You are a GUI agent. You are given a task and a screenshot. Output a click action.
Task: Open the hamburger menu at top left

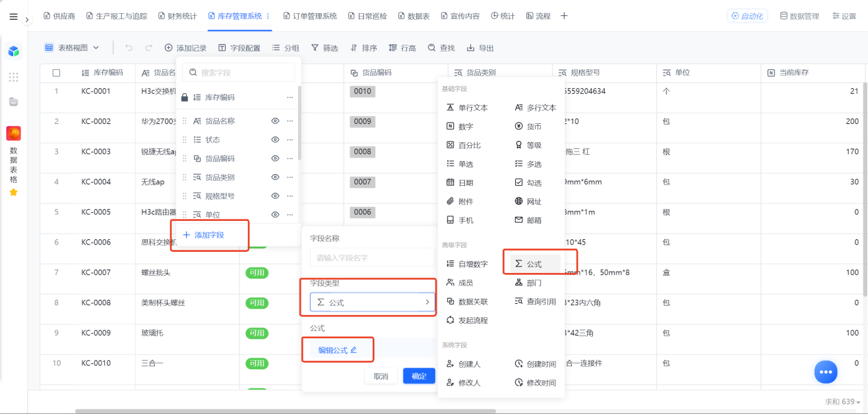14,16
